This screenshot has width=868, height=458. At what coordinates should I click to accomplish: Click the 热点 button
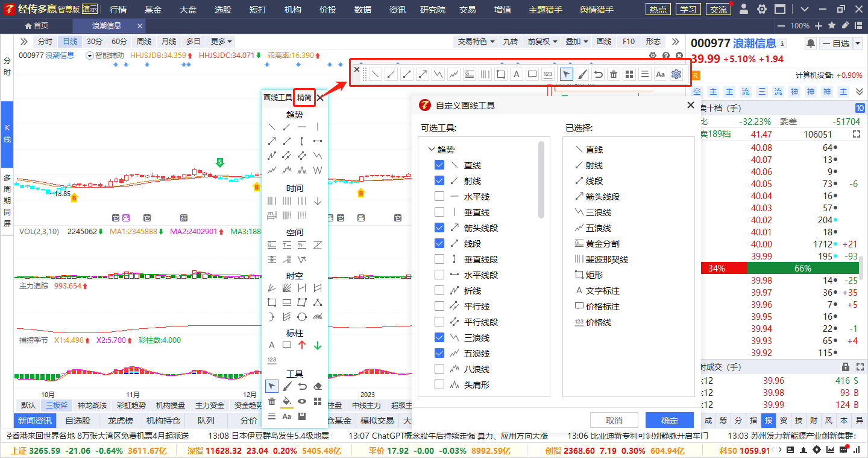pos(658,9)
